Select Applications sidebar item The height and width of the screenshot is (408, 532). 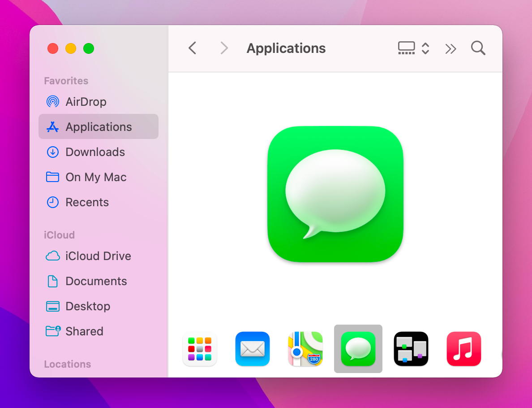click(99, 126)
